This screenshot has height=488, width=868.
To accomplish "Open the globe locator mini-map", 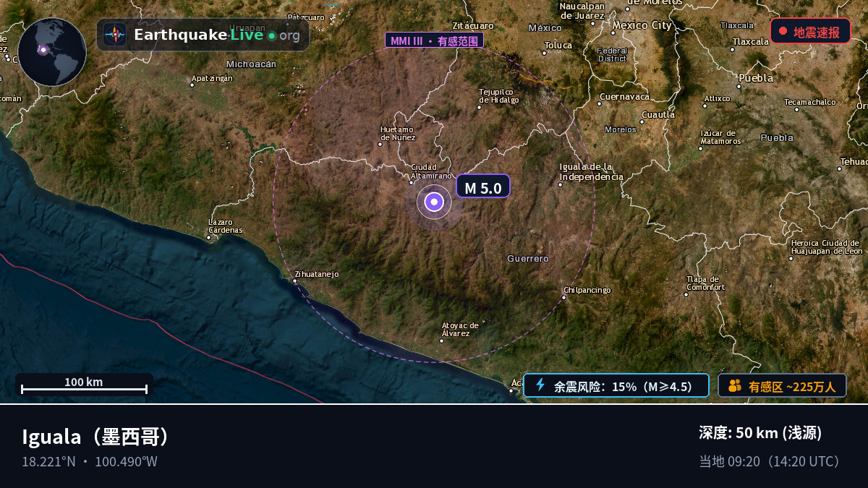I will click(x=52, y=52).
